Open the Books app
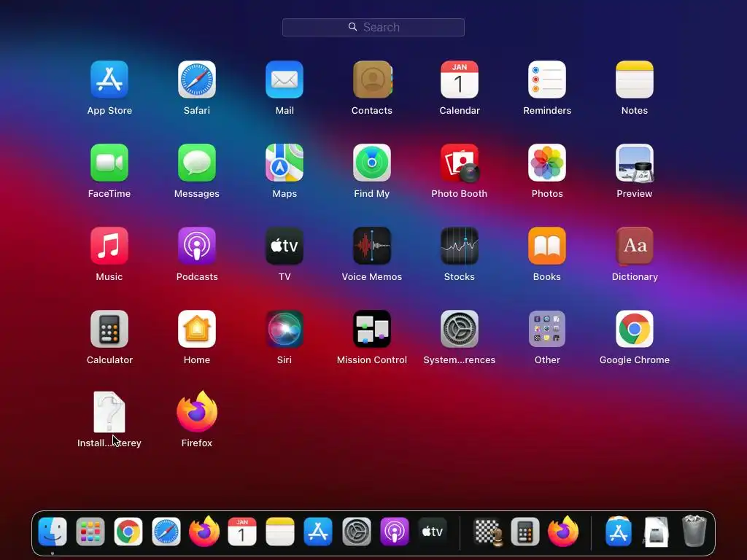 (547, 246)
